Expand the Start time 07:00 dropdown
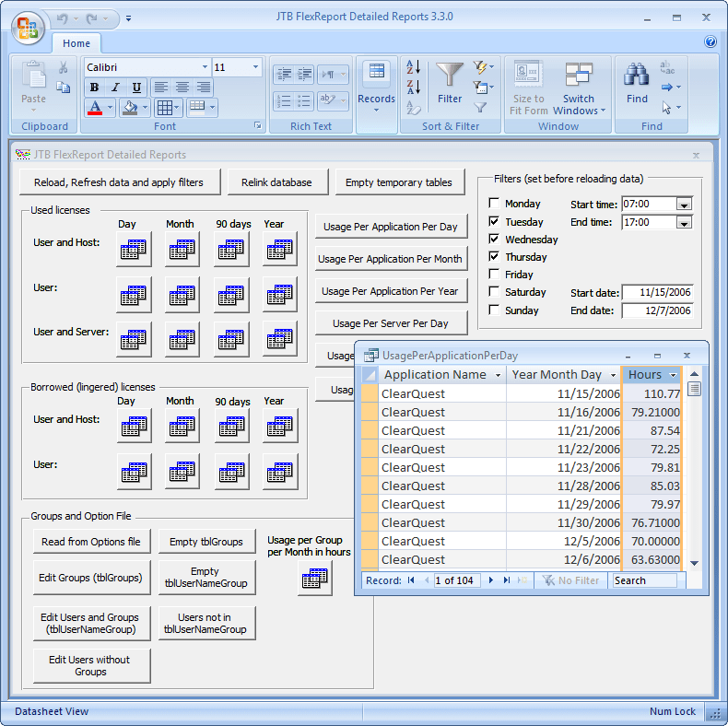 click(x=684, y=205)
